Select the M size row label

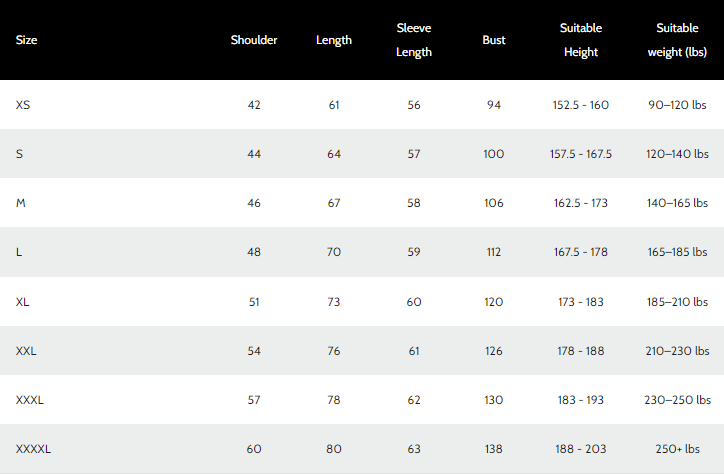pos(21,203)
